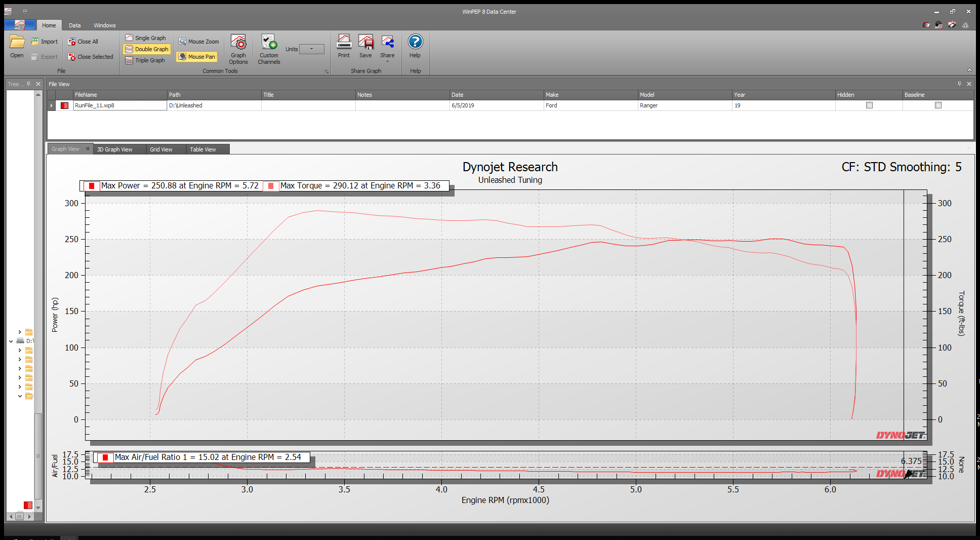
Task: Click the tree panel horizontal scrollbar
Action: (x=19, y=516)
